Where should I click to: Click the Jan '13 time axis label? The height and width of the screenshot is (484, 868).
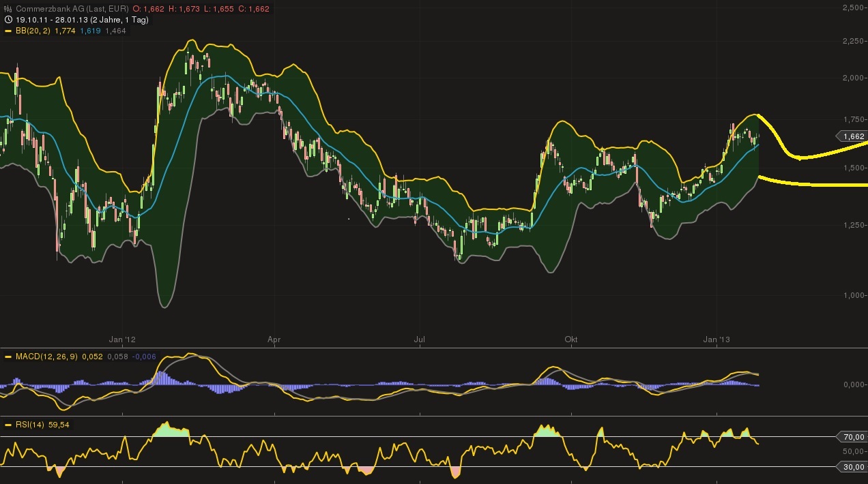[x=717, y=339]
